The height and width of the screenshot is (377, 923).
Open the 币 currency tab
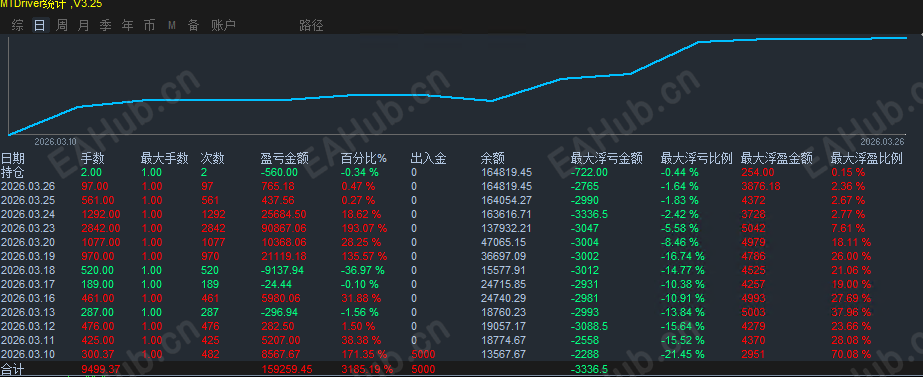(x=150, y=25)
